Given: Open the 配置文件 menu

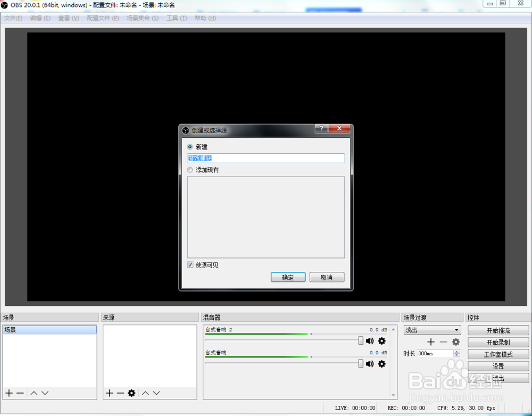Looking at the screenshot, I should [103, 18].
